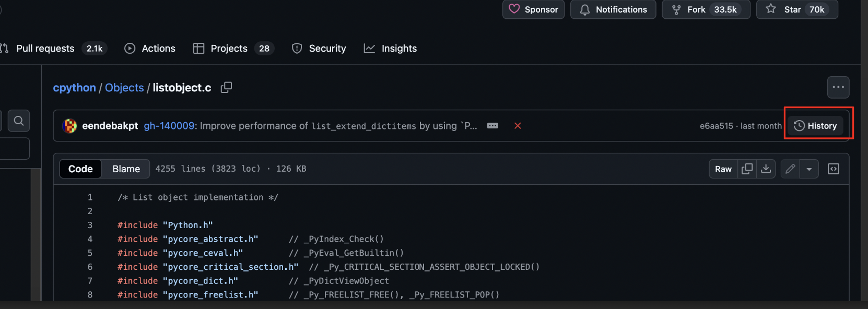The width and height of the screenshot is (868, 309).
Task: Click the History button
Action: 815,126
